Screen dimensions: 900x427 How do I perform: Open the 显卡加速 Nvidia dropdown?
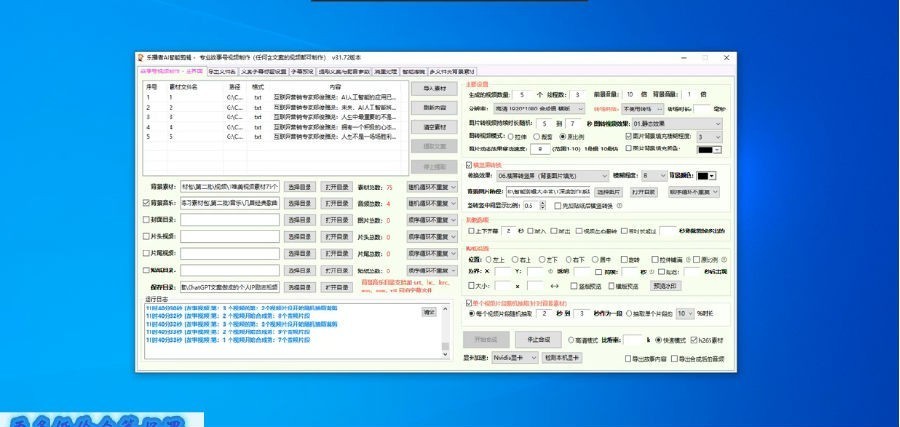[x=516, y=357]
